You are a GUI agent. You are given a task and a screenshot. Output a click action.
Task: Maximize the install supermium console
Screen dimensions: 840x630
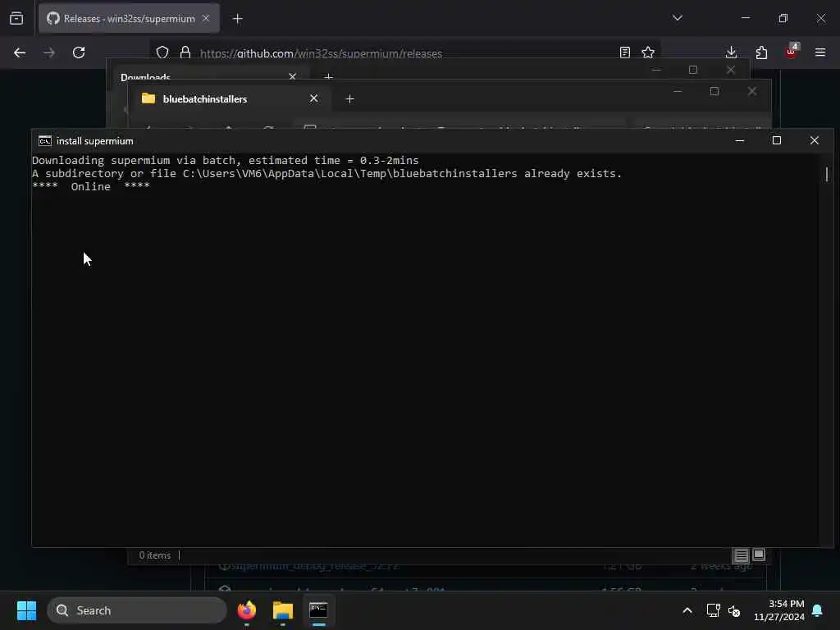tap(777, 140)
